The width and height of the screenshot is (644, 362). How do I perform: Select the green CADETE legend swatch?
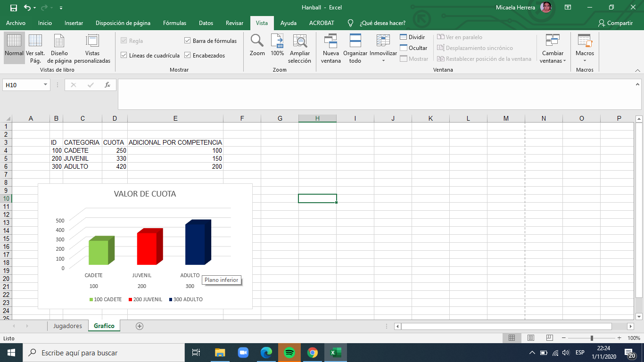click(91, 299)
